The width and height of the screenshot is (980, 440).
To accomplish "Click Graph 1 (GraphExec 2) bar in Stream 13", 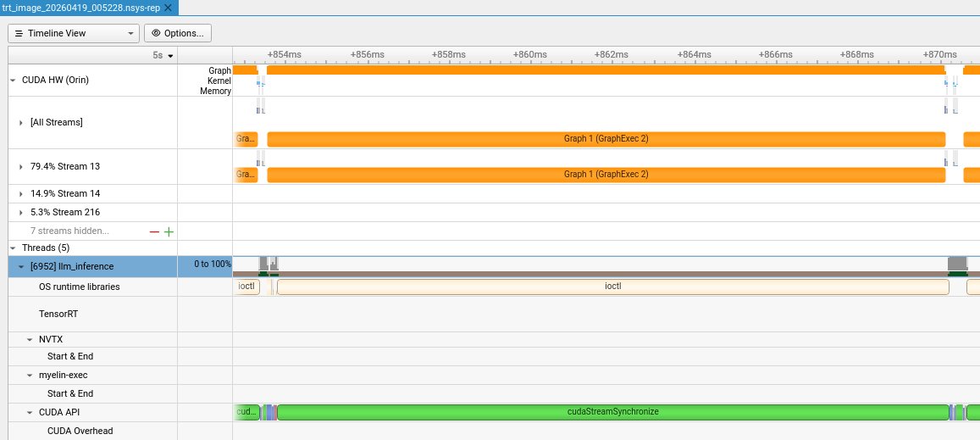I will coord(606,175).
